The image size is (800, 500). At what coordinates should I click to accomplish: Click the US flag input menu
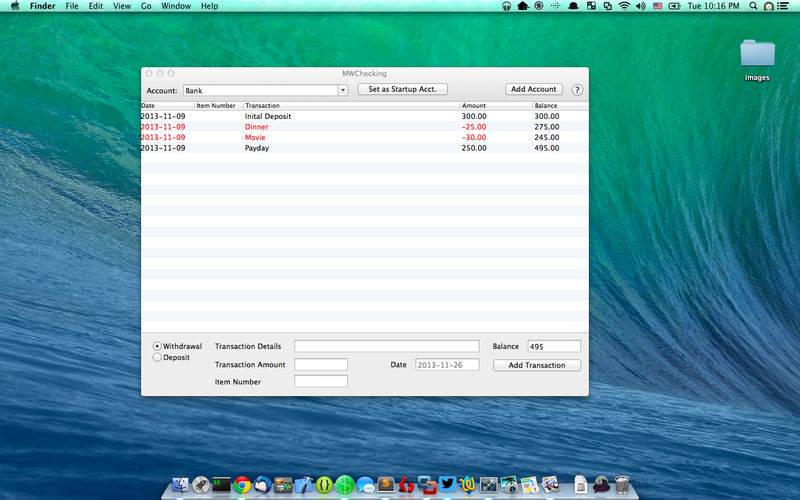(x=658, y=6)
